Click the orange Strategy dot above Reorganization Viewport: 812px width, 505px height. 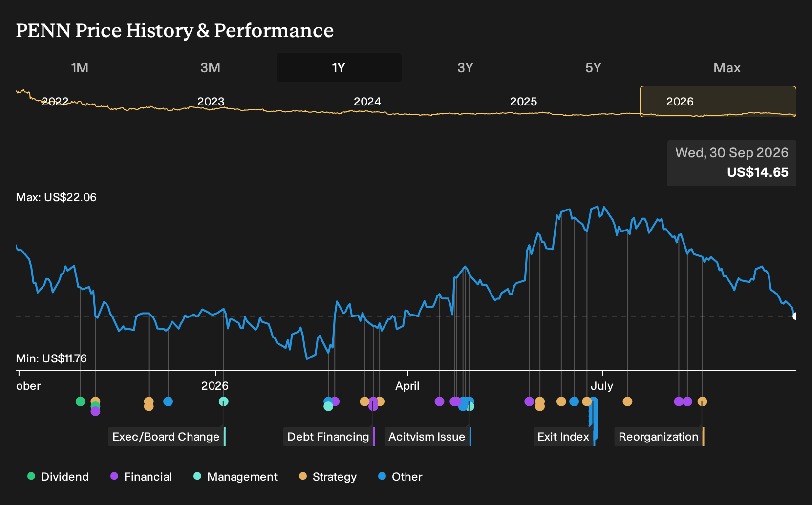702,401
